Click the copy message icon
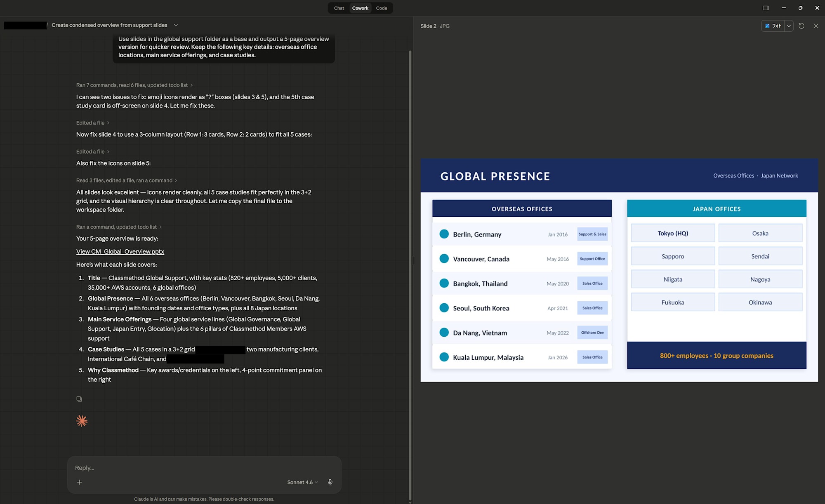This screenshot has height=504, width=825. (x=79, y=399)
